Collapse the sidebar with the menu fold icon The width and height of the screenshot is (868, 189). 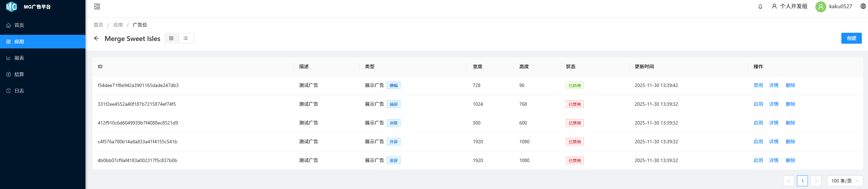97,6
